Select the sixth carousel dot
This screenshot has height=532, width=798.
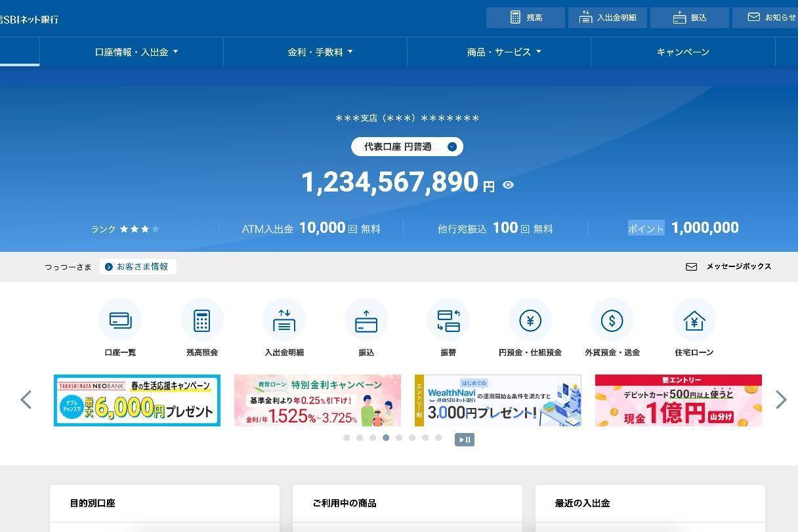pyautogui.click(x=412, y=438)
